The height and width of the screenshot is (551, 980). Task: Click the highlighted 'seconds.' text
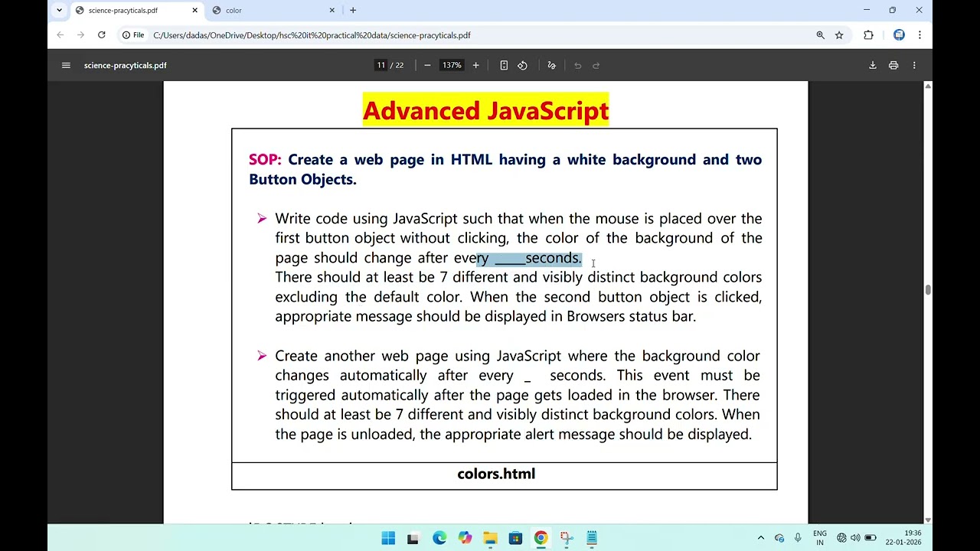(554, 258)
